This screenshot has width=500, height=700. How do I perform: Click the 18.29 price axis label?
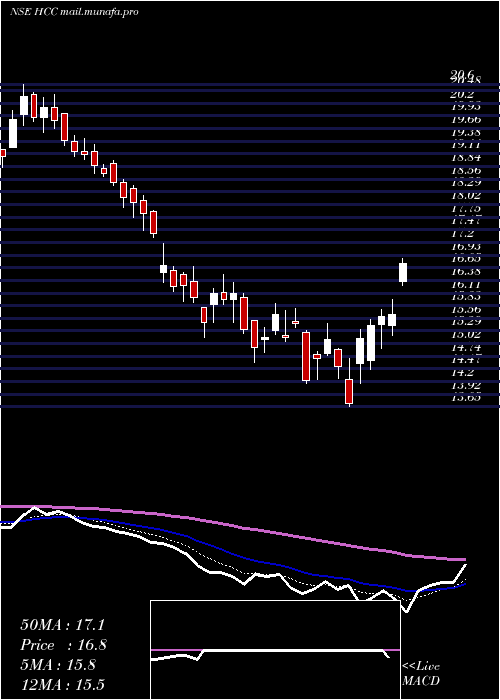(x=466, y=183)
